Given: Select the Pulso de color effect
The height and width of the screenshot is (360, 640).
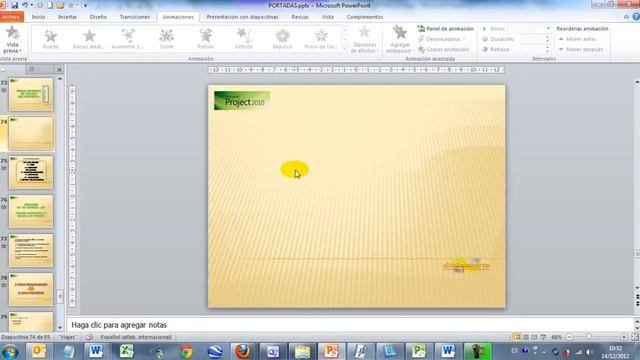Looking at the screenshot, I should 321,40.
